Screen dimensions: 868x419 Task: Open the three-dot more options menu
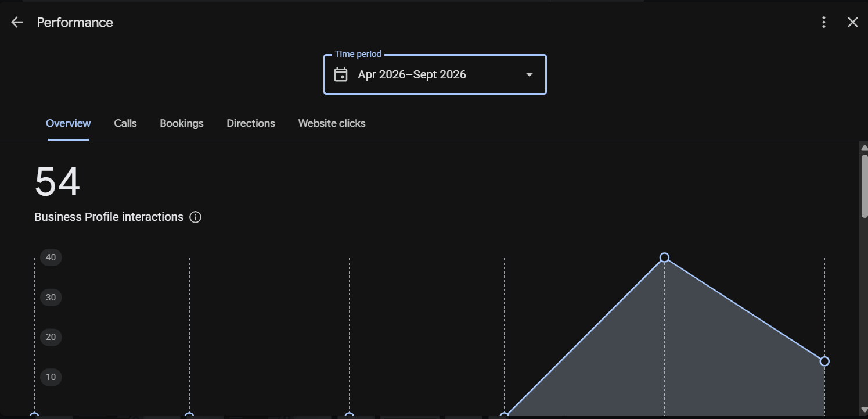[824, 22]
